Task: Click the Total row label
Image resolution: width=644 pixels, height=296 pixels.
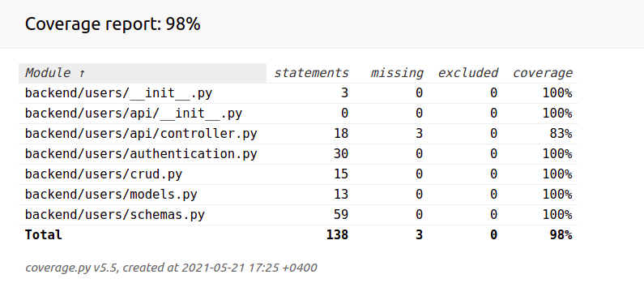Action: (44, 234)
